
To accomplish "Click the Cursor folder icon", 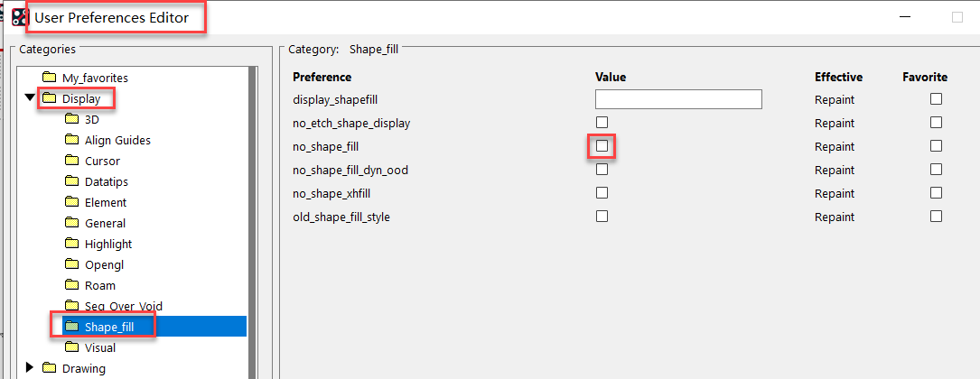I will pos(71,161).
